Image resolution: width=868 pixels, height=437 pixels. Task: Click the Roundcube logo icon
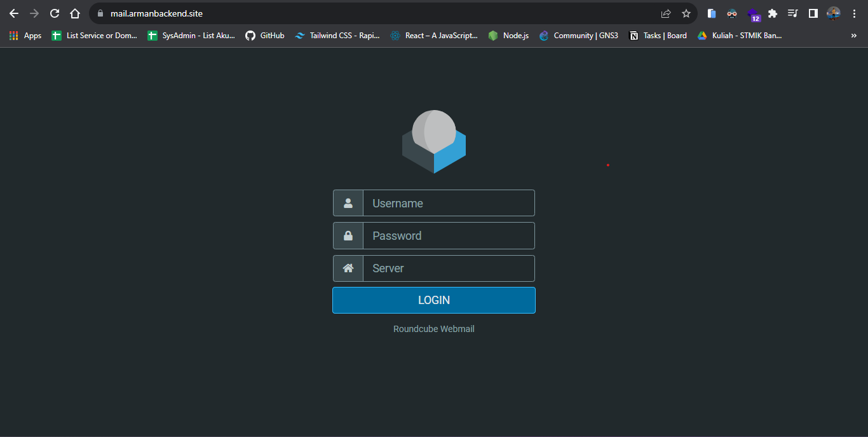pos(434,141)
